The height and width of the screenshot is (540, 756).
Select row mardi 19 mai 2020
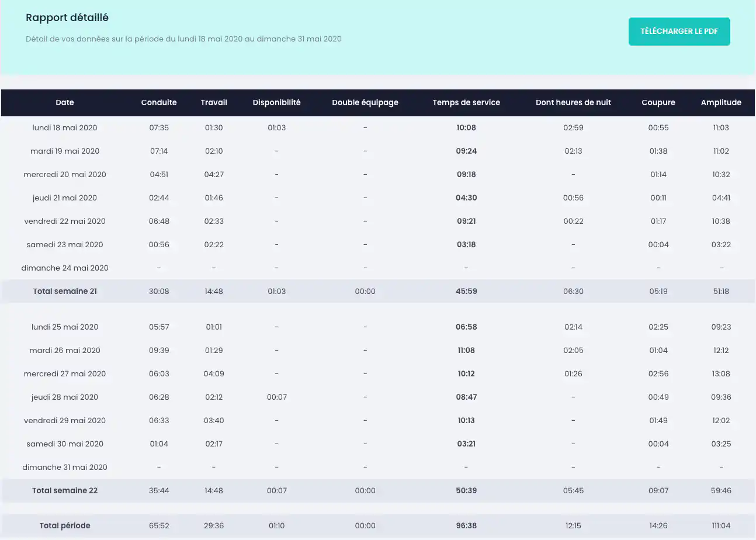pos(378,151)
